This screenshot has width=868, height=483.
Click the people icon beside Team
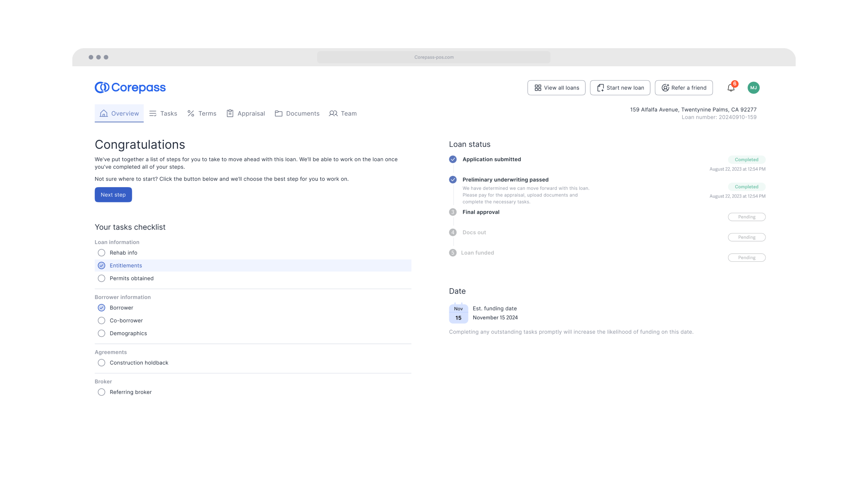333,114
